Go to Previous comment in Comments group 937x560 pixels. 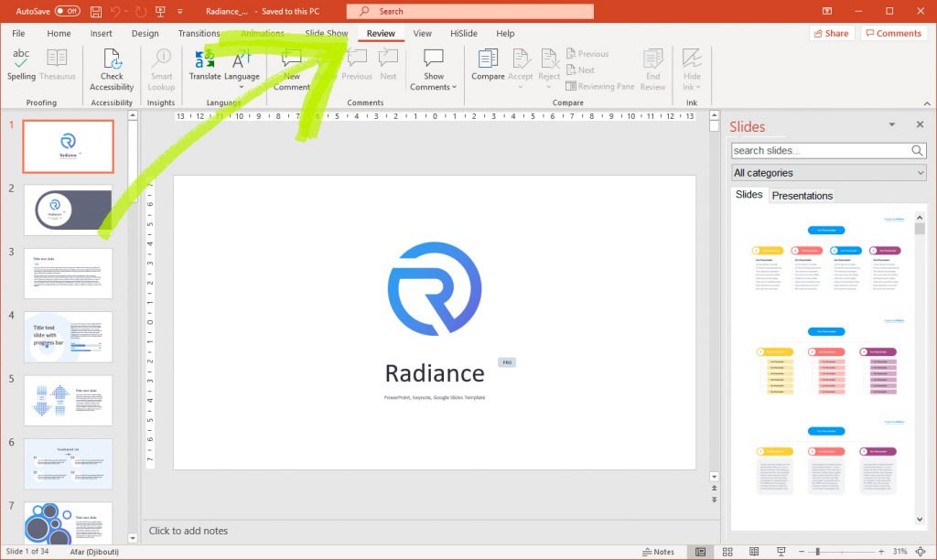pos(357,65)
